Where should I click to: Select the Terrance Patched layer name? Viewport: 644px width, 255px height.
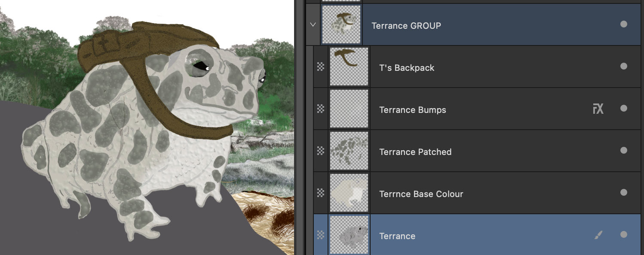[415, 152]
